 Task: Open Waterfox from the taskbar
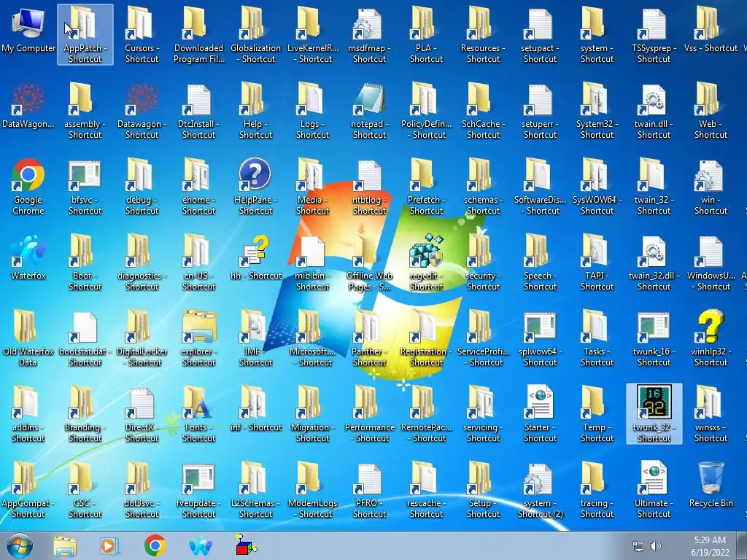coord(201,545)
